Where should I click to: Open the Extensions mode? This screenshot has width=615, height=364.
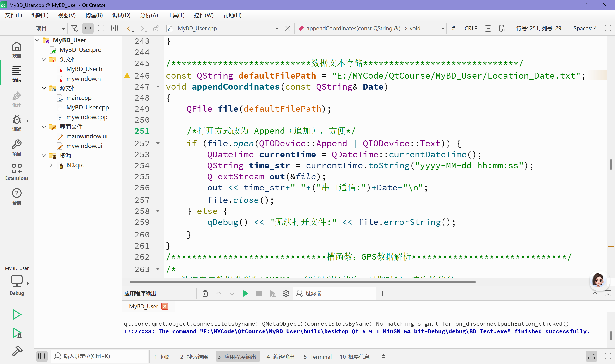[x=17, y=172]
